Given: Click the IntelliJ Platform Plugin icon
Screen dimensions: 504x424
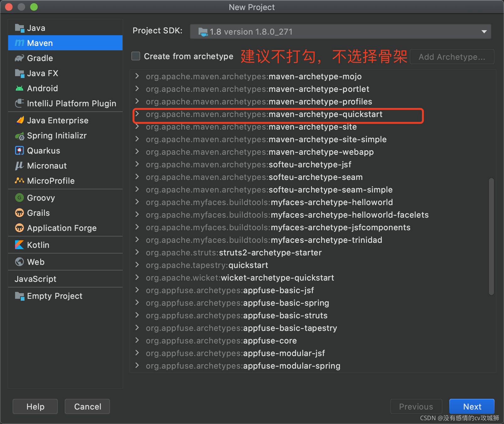Looking at the screenshot, I should [19, 103].
